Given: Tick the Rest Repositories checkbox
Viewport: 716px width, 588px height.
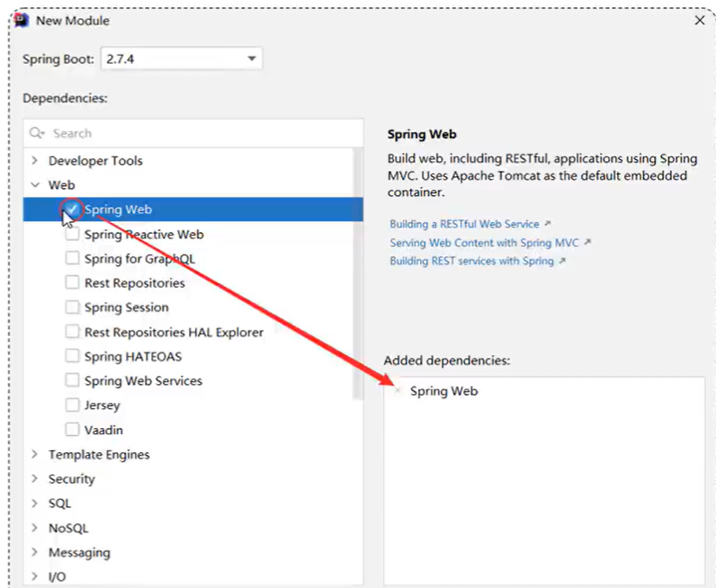Looking at the screenshot, I should (x=72, y=282).
